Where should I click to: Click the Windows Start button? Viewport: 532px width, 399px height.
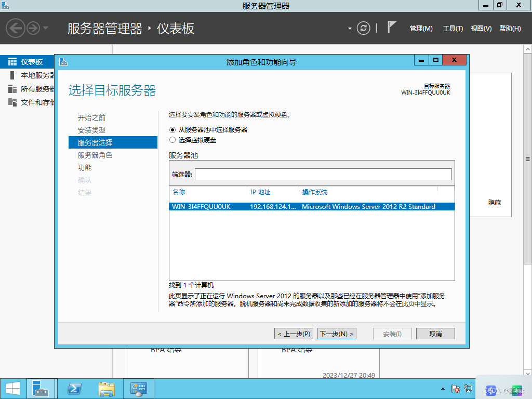(x=13, y=389)
